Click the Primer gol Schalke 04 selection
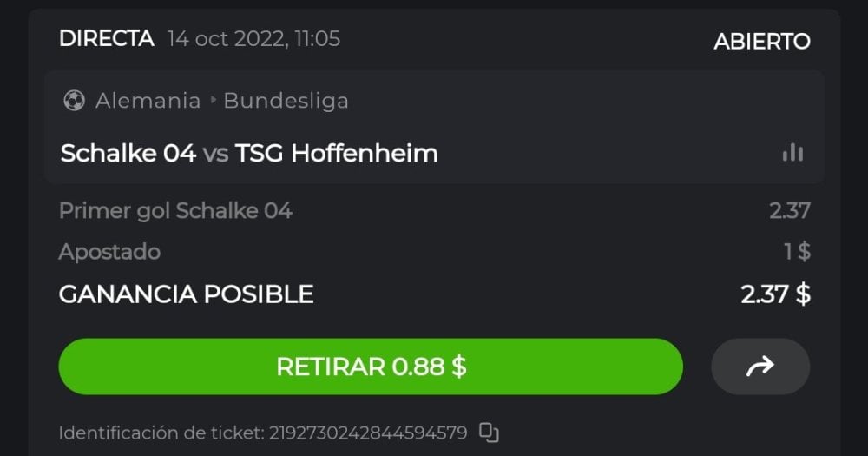The image size is (868, 456). coord(175,210)
